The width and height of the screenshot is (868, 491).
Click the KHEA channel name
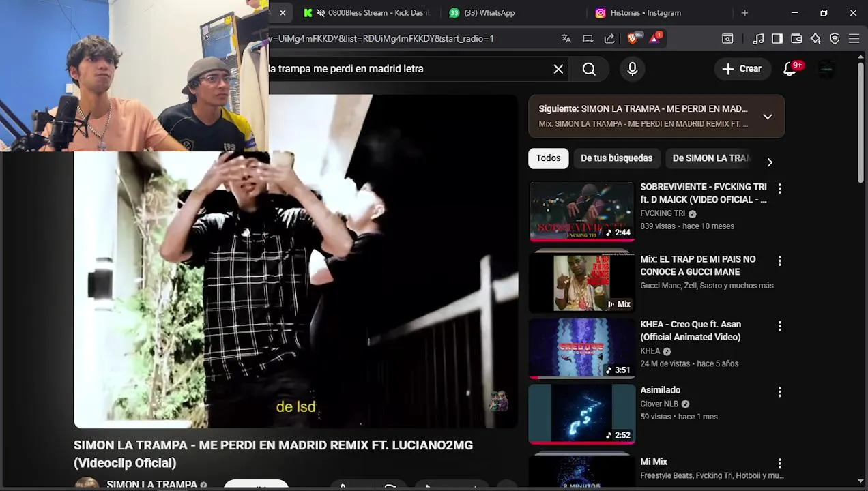(650, 351)
